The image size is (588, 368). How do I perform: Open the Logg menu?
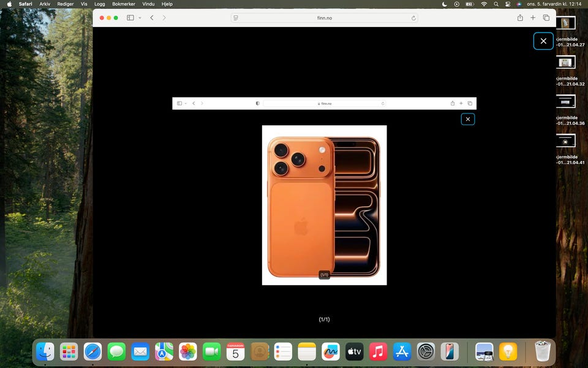point(100,4)
